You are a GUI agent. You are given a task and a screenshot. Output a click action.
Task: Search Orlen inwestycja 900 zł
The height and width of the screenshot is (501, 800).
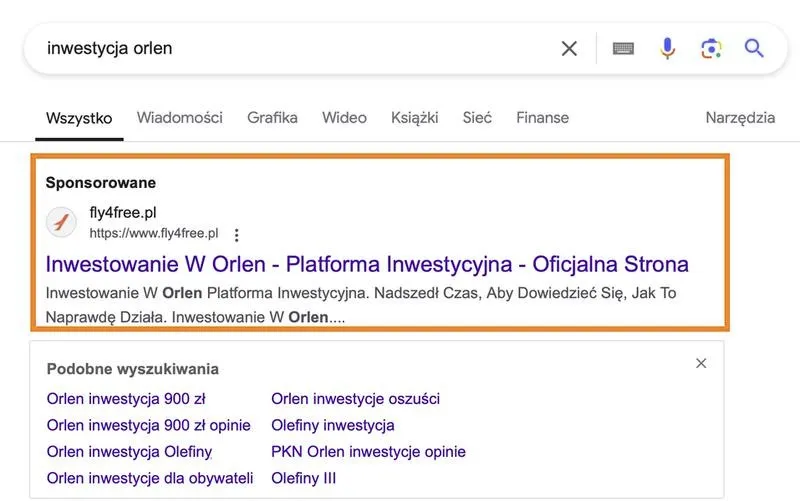[126, 398]
